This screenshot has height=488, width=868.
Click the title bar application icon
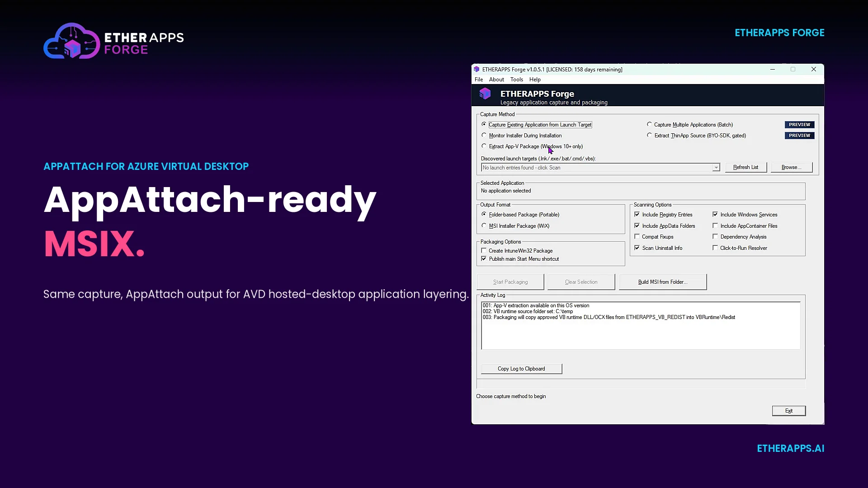click(476, 69)
